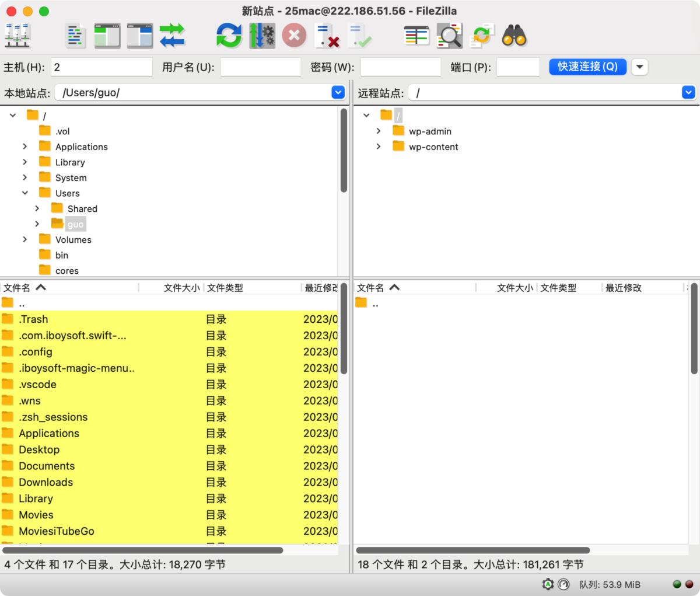Search files with the binoculars icon
The width and height of the screenshot is (700, 596).
click(x=514, y=36)
